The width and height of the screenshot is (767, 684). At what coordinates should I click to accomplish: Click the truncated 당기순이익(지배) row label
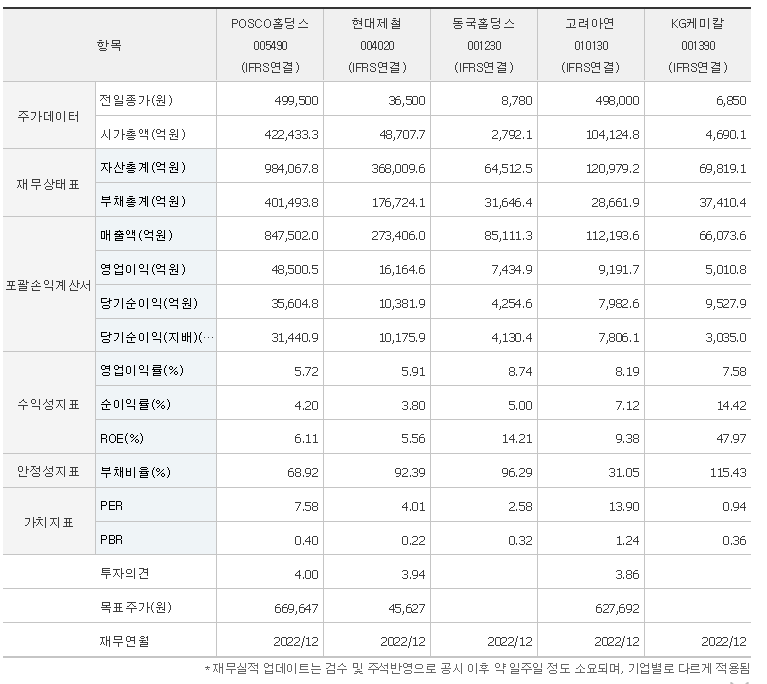[157, 337]
